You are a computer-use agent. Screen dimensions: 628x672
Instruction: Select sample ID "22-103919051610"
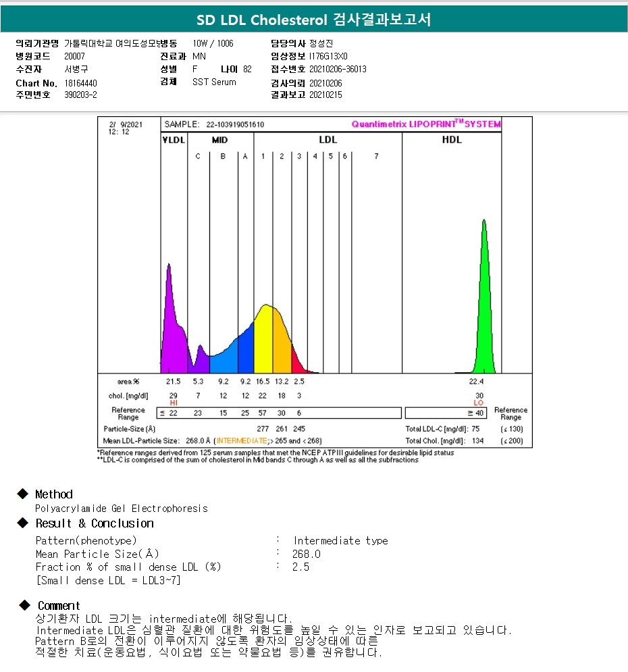pyautogui.click(x=235, y=124)
